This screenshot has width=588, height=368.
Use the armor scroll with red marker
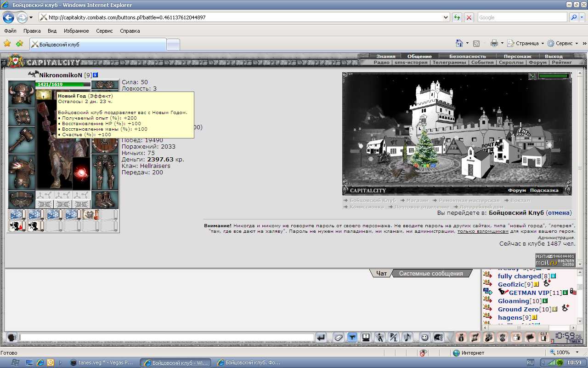click(90, 215)
